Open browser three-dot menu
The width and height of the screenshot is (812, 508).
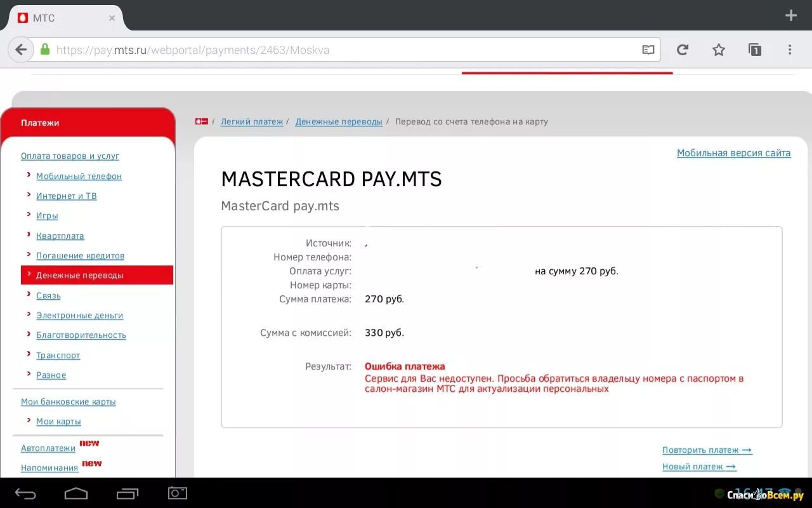[x=790, y=50]
